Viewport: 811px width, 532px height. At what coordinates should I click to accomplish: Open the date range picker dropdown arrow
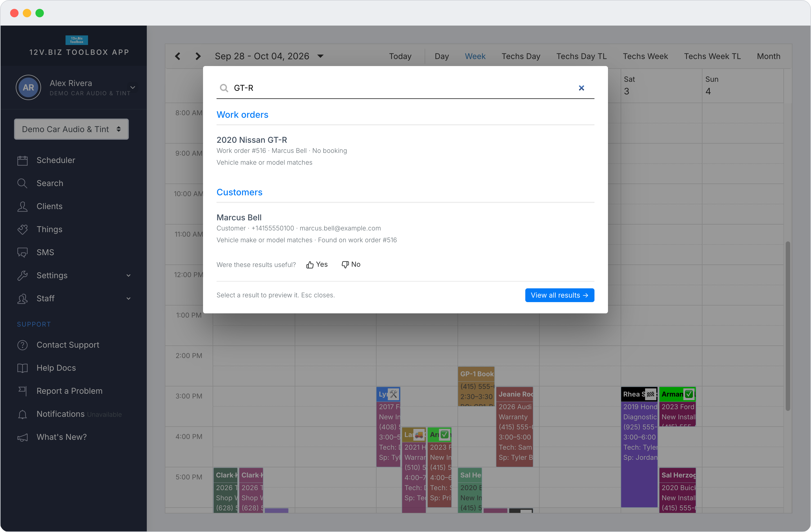click(320, 56)
